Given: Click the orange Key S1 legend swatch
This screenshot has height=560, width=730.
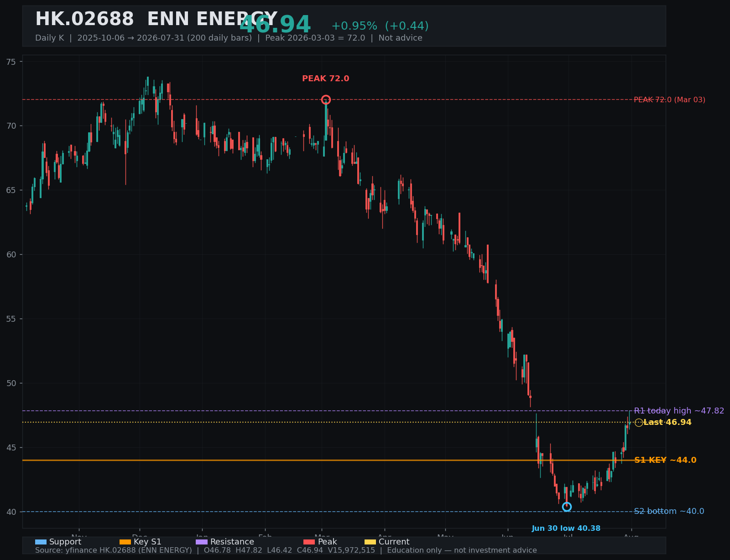Looking at the screenshot, I should click(125, 542).
